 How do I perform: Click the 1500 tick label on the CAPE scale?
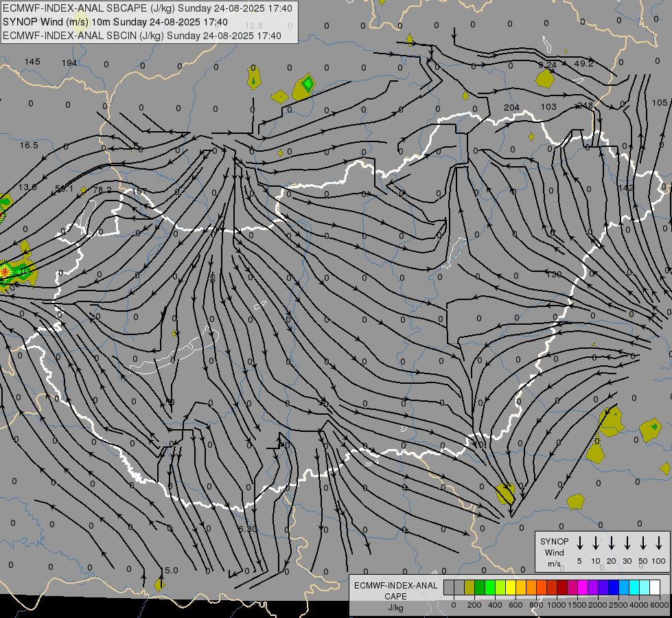[x=577, y=605]
